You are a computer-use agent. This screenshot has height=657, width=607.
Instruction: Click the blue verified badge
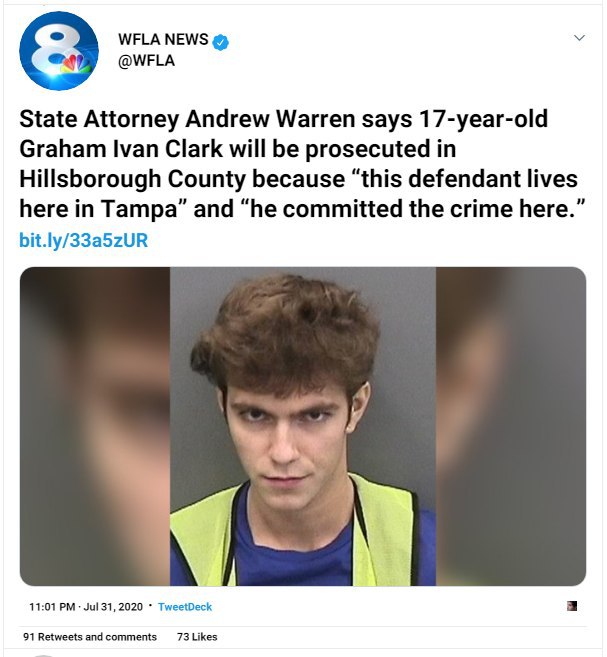(x=221, y=42)
